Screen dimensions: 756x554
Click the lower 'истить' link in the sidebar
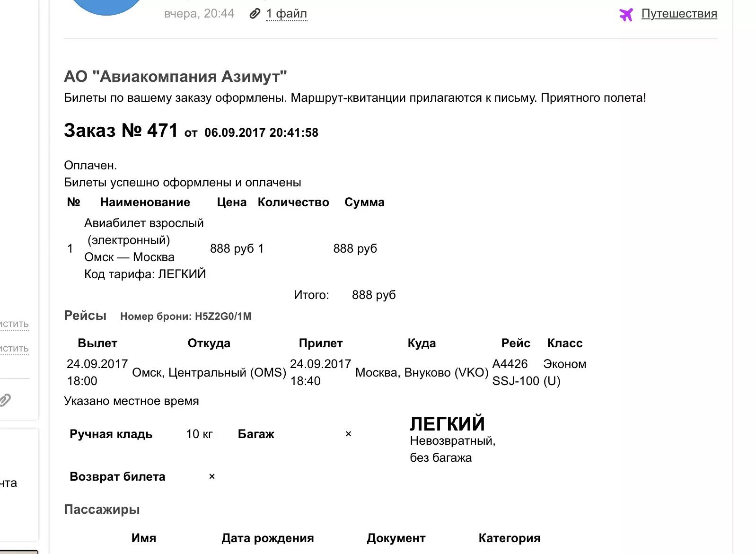click(x=14, y=349)
